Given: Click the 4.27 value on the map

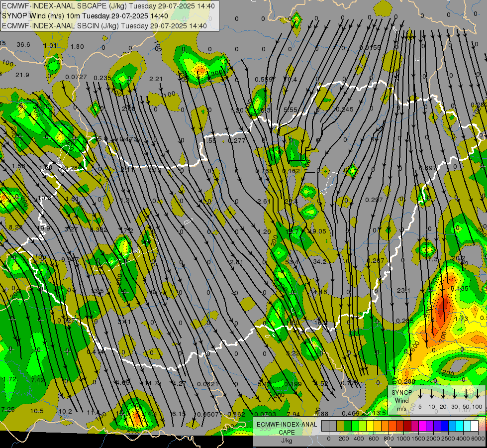Looking at the screenshot, I should 179,384.
